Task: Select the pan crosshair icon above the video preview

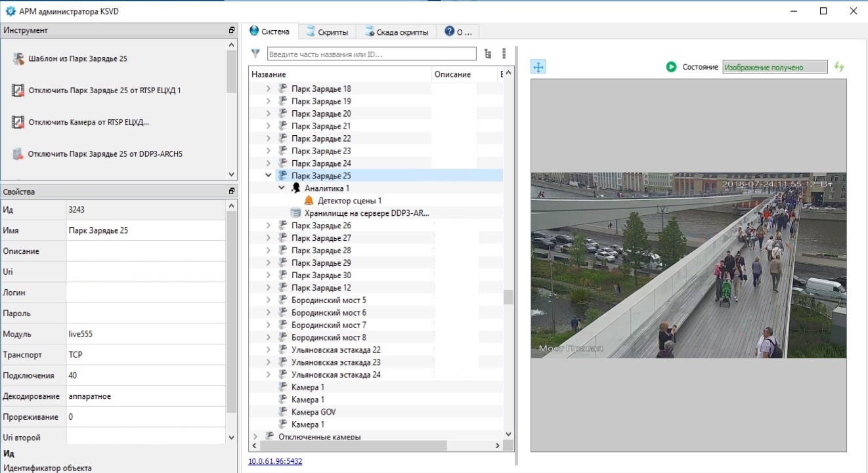Action: 538,66
